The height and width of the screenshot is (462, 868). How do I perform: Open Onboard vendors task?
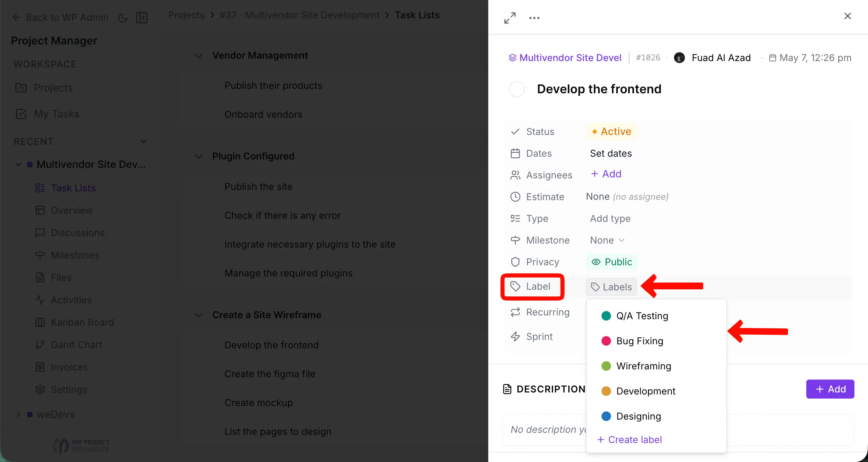(x=263, y=114)
